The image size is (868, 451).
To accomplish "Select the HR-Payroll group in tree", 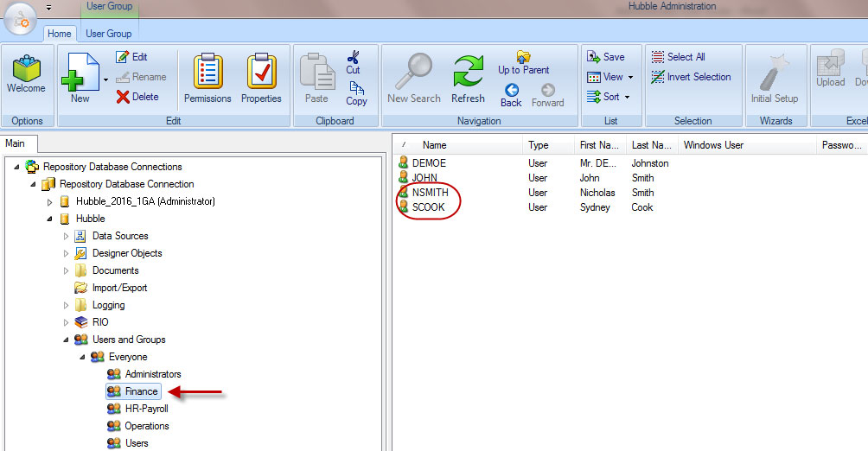I will point(146,409).
